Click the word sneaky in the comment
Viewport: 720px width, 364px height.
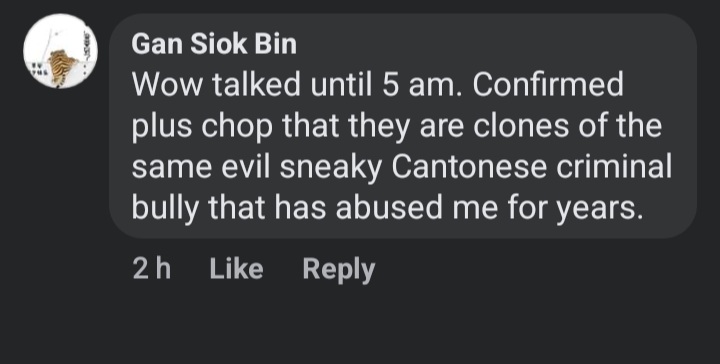tap(331, 169)
